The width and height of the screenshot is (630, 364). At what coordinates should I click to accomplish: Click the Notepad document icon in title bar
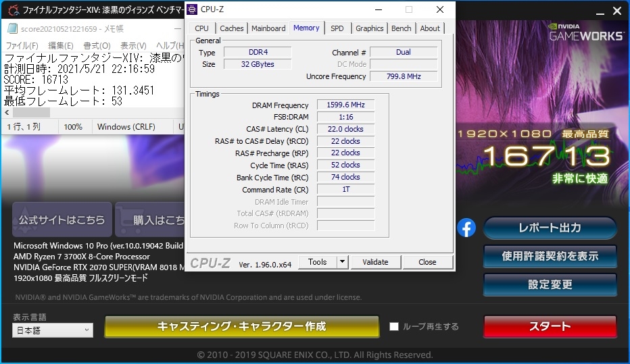pos(12,28)
